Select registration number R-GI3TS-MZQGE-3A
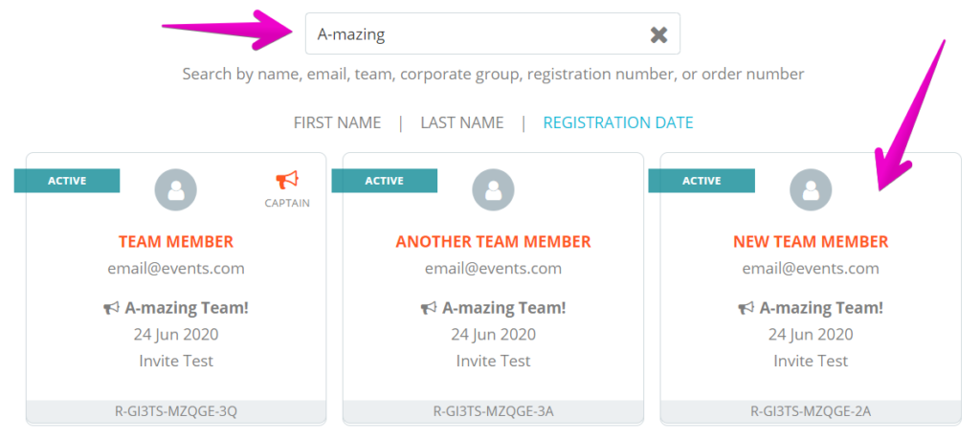This screenshot has width=980, height=440. pyautogui.click(x=493, y=411)
